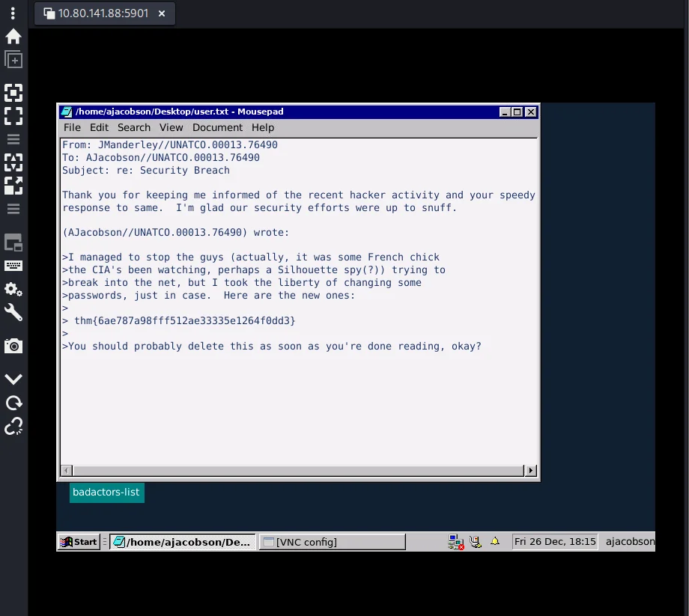689x616 pixels.
Task: Open the Search menu in Mousepad
Action: pos(134,127)
